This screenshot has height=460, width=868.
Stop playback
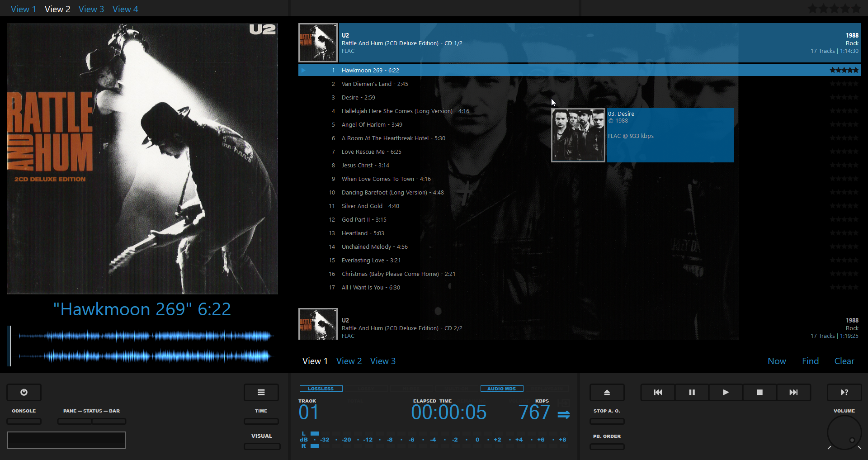pos(759,392)
